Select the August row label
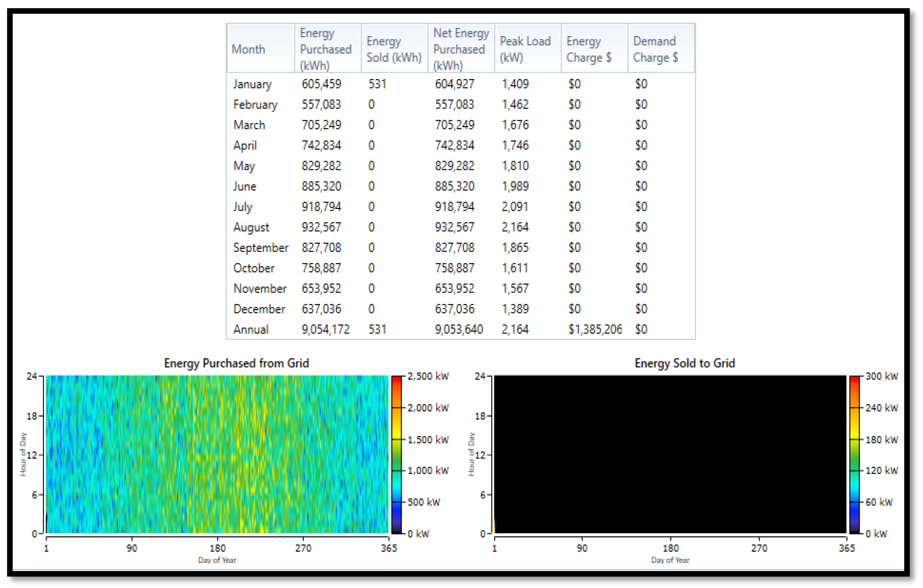Image resolution: width=923 pixels, height=588 pixels. [251, 227]
